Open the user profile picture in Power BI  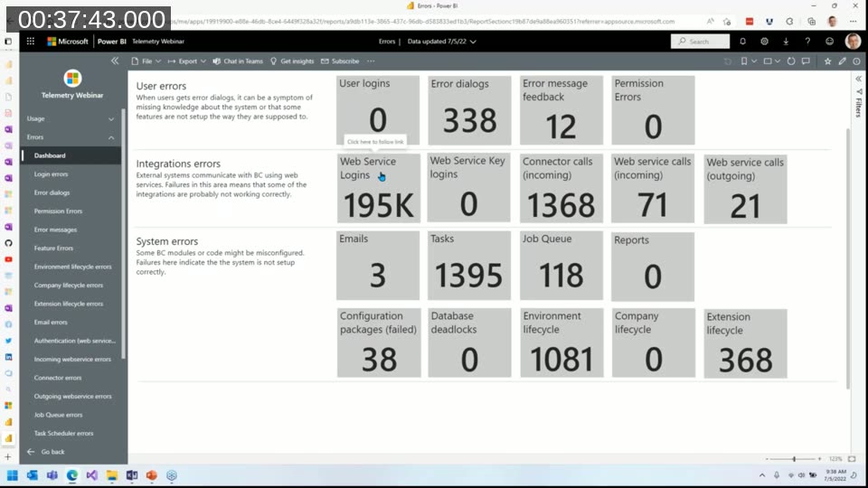pos(853,41)
